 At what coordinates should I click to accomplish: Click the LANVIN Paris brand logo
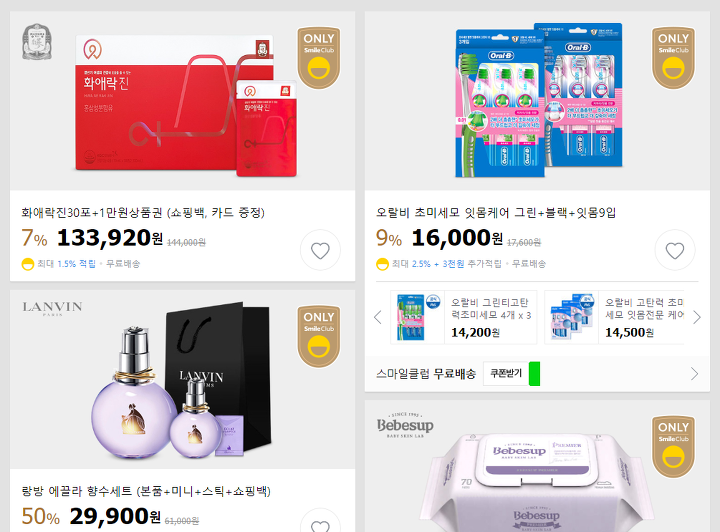[x=52, y=308]
